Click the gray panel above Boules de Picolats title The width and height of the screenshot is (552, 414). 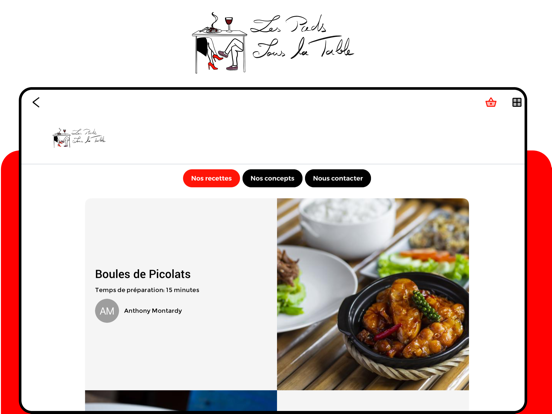coord(181,232)
